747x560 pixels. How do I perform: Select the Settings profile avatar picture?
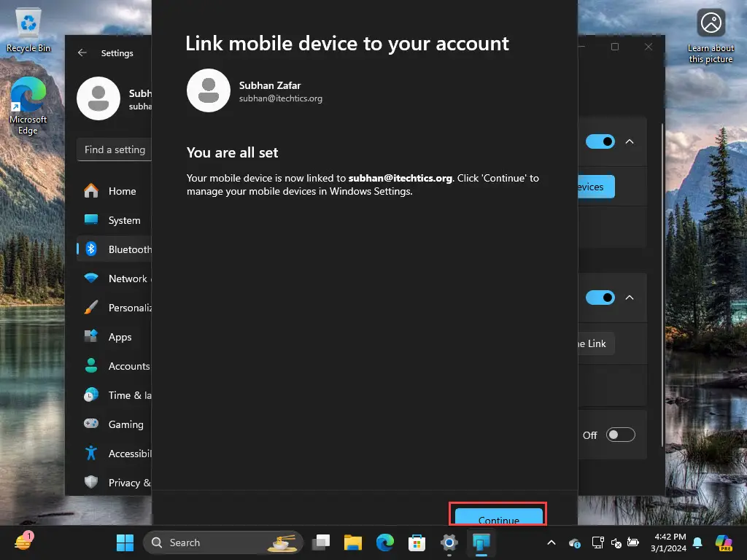pos(98,98)
